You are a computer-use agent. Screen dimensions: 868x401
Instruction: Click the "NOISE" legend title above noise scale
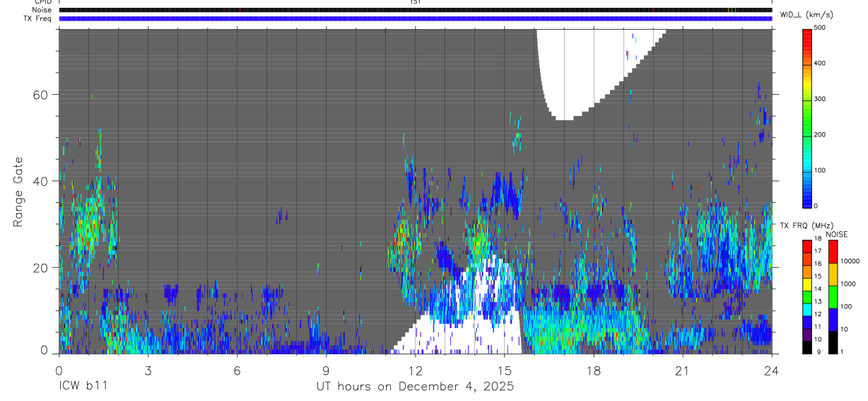[x=836, y=234]
